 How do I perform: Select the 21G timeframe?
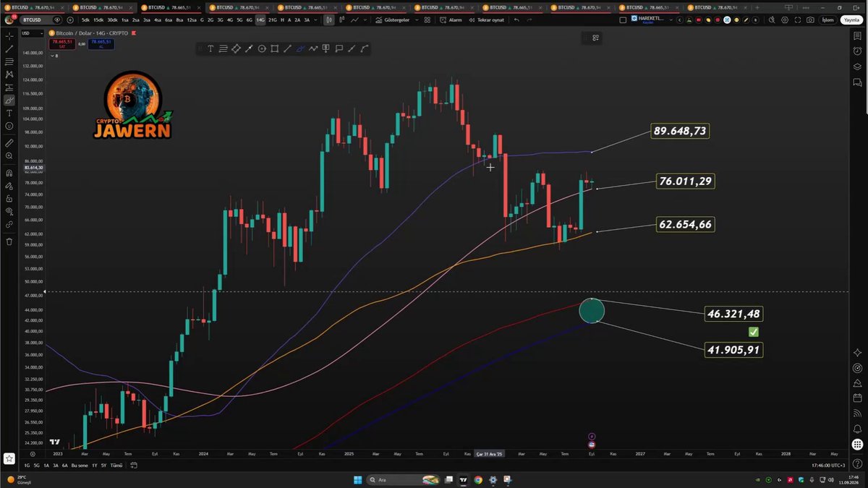click(273, 20)
